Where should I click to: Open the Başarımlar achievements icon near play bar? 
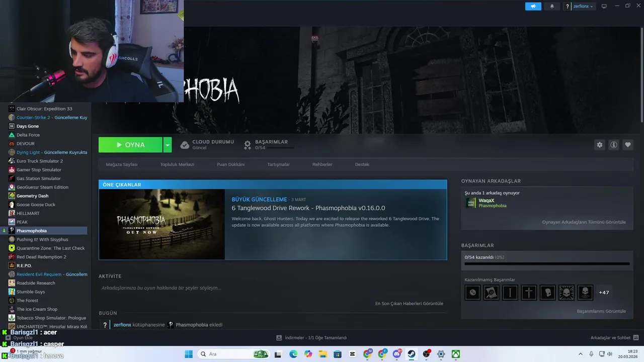pos(248,145)
